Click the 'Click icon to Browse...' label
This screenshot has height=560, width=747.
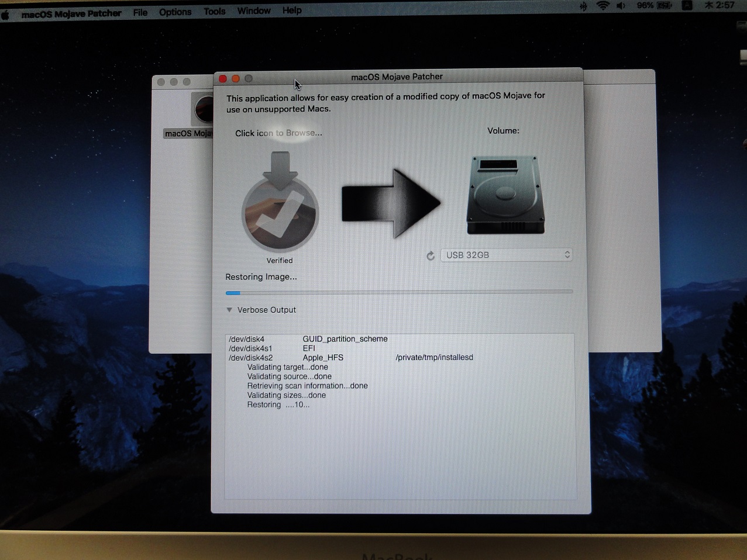278,133
